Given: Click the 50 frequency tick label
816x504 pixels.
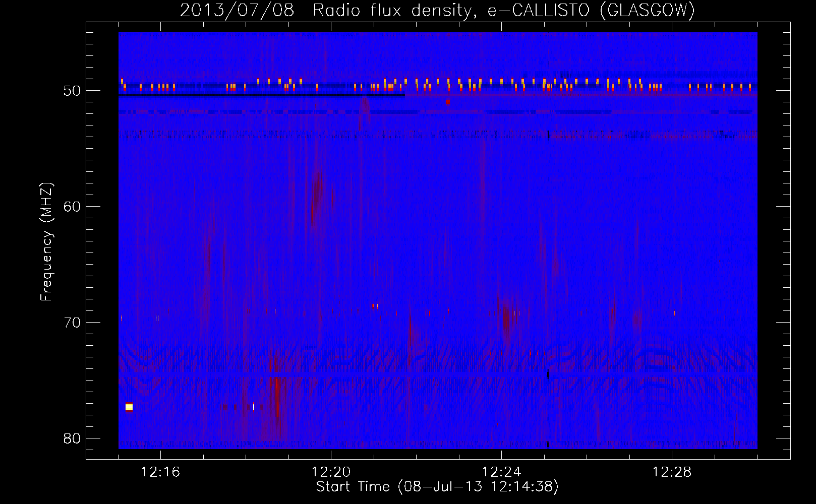Looking at the screenshot, I should tap(72, 91).
